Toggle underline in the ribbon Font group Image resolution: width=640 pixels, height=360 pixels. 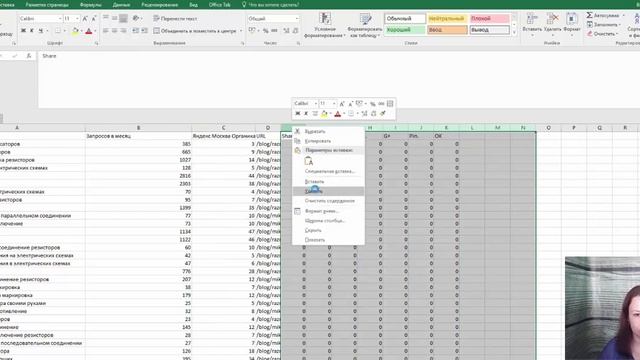coord(40,31)
